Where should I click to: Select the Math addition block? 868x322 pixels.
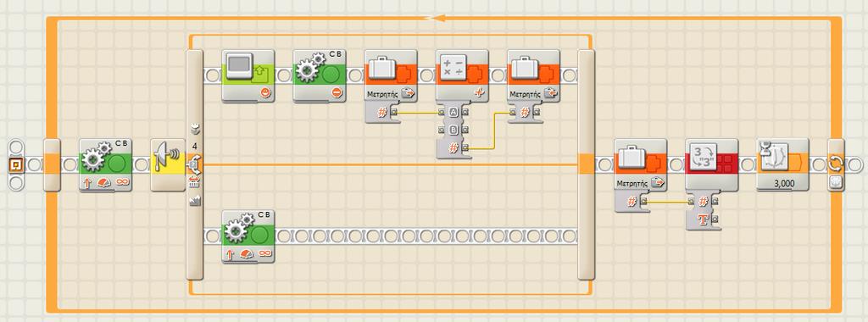(x=462, y=75)
